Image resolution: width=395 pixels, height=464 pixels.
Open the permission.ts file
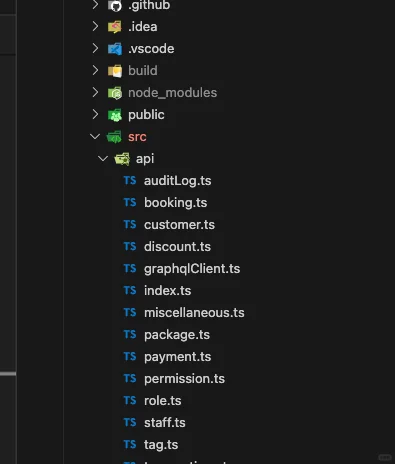(x=184, y=379)
